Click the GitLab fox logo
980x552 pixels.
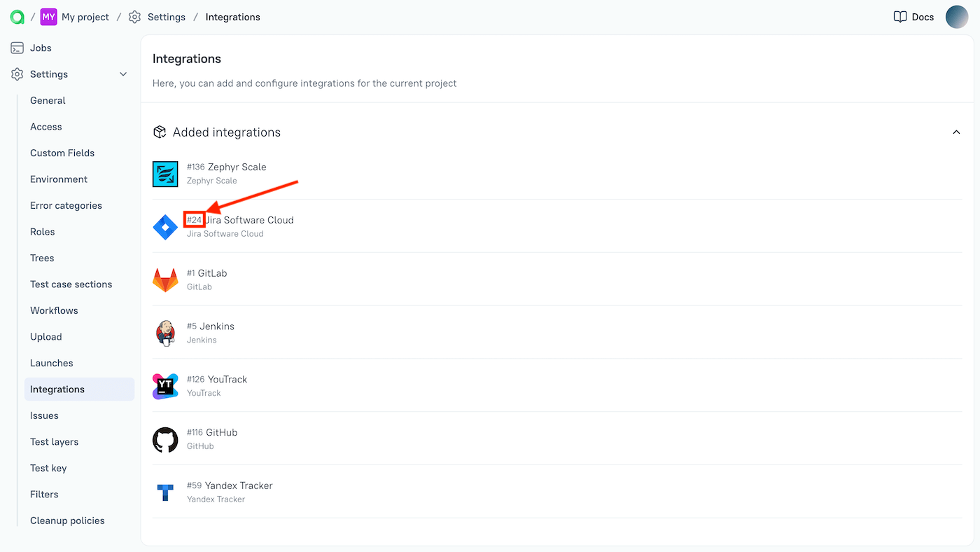165,280
